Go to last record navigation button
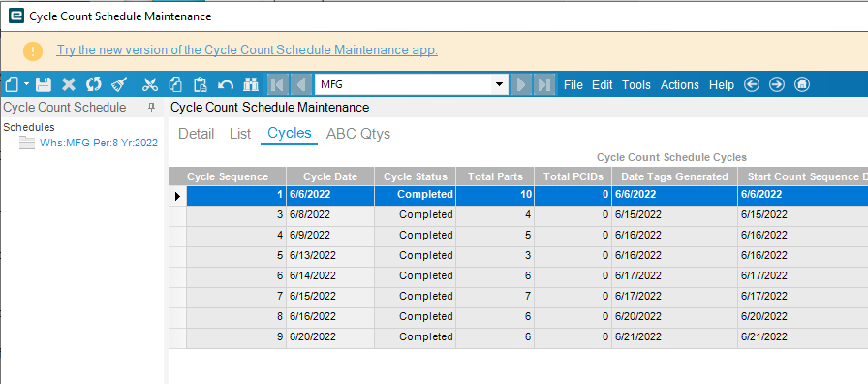This screenshot has height=384, width=868. tap(544, 84)
